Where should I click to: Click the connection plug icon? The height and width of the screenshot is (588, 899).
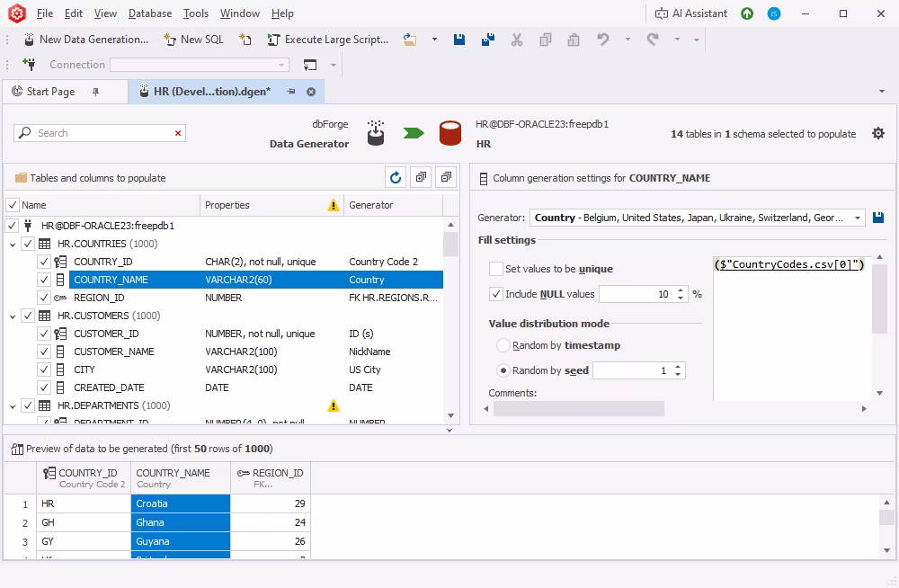click(x=29, y=64)
